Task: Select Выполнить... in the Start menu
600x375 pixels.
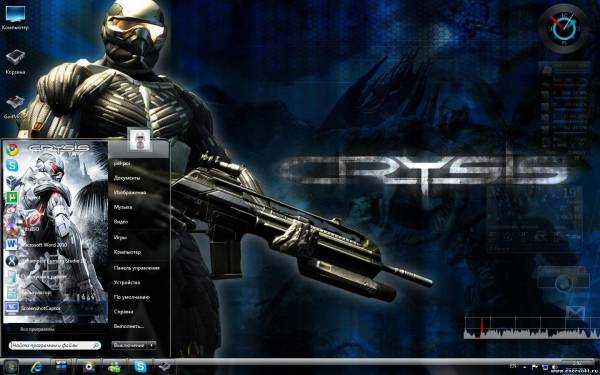Action: (129, 326)
